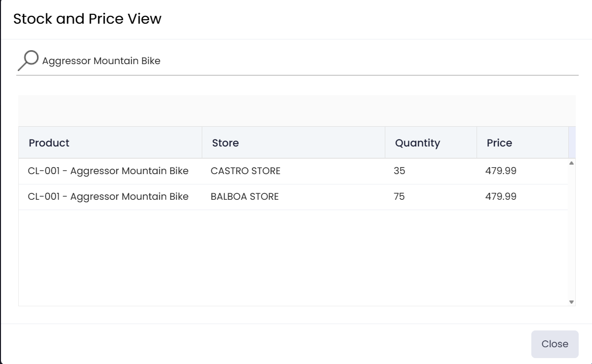This screenshot has width=592, height=364.
Task: Select the quantity 35 cell
Action: pyautogui.click(x=399, y=171)
